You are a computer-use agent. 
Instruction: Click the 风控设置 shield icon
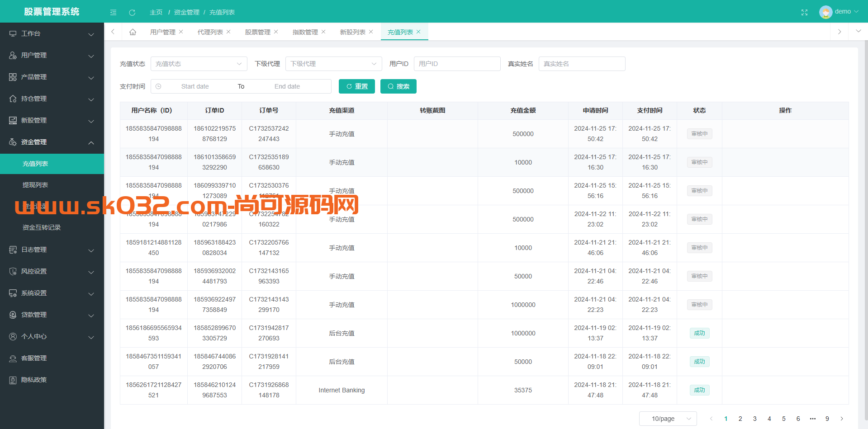click(x=13, y=271)
